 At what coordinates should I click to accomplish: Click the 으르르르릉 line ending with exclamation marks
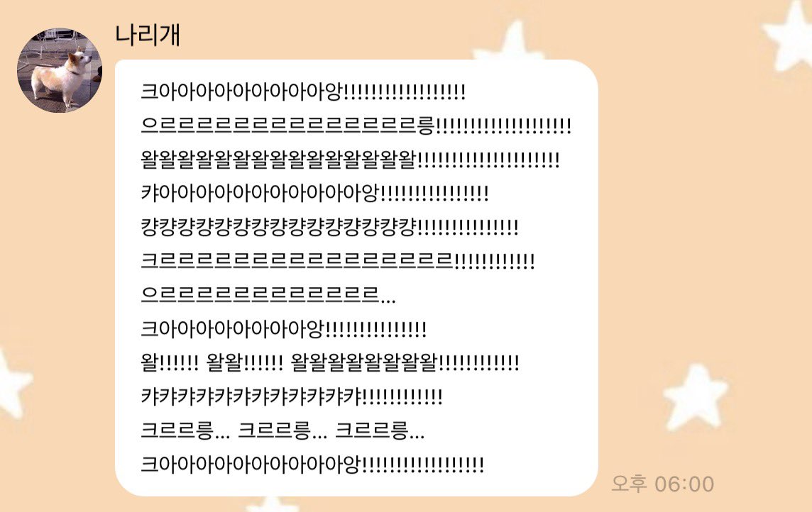[356, 126]
